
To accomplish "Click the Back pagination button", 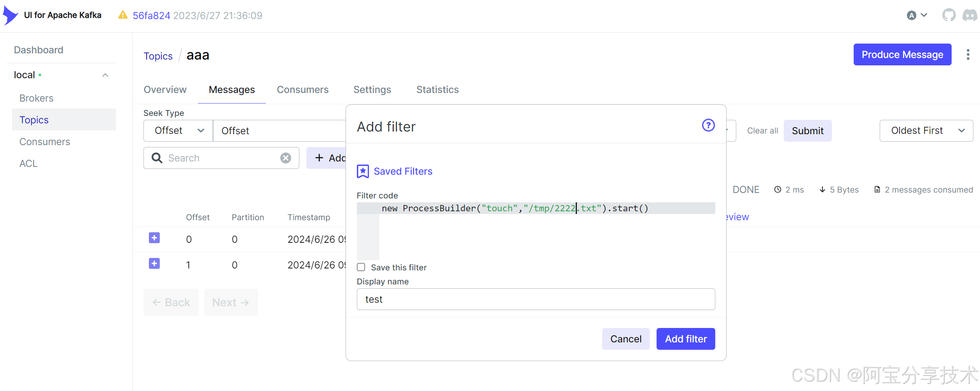I will click(171, 302).
